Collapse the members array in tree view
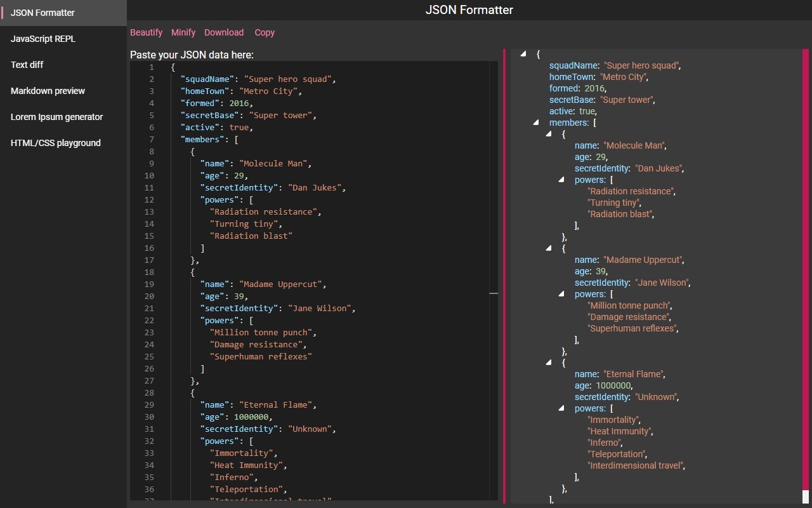 coord(535,123)
